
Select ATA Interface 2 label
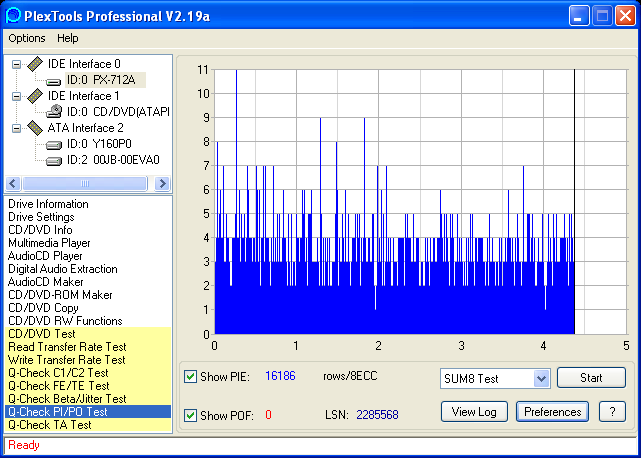click(x=85, y=128)
